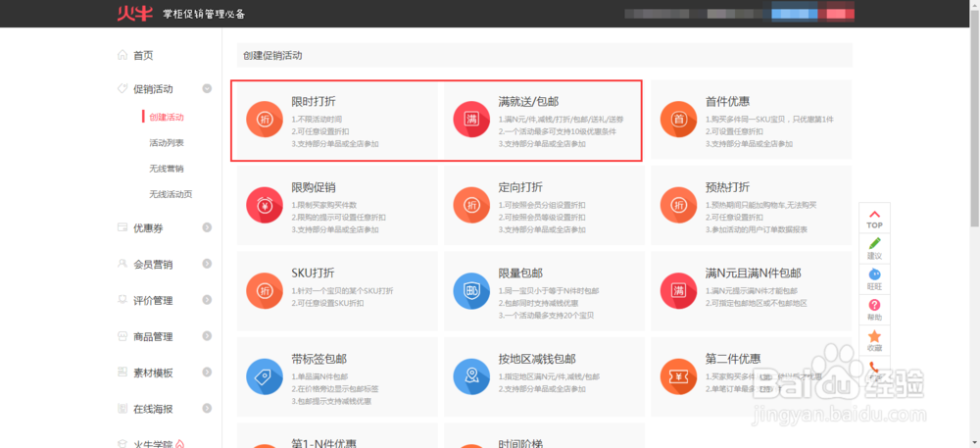
Task: Expand the 评价管理 menu chevron
Action: click(x=207, y=300)
